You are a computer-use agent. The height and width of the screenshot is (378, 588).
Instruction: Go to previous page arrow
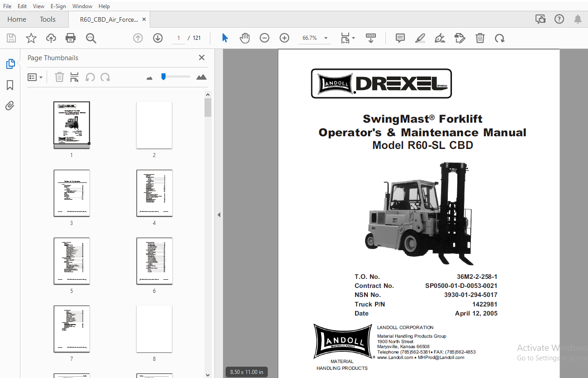pos(138,38)
